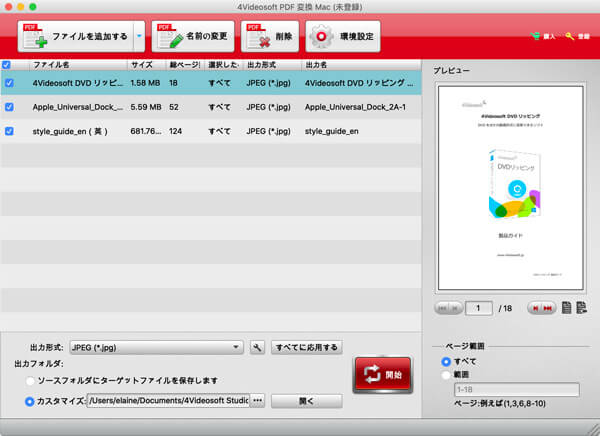The height and width of the screenshot is (436, 600).
Task: Select the カスタマイズ output folder radio button
Action: 29,401
